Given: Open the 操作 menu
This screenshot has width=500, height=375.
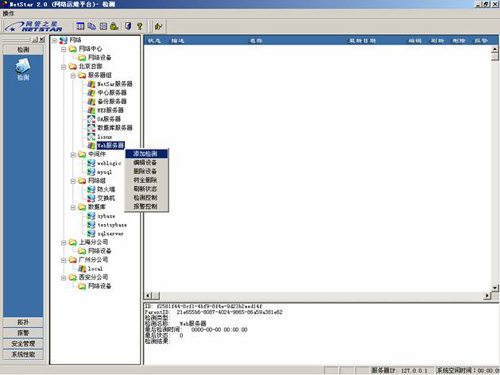Looking at the screenshot, I should tap(8, 13).
